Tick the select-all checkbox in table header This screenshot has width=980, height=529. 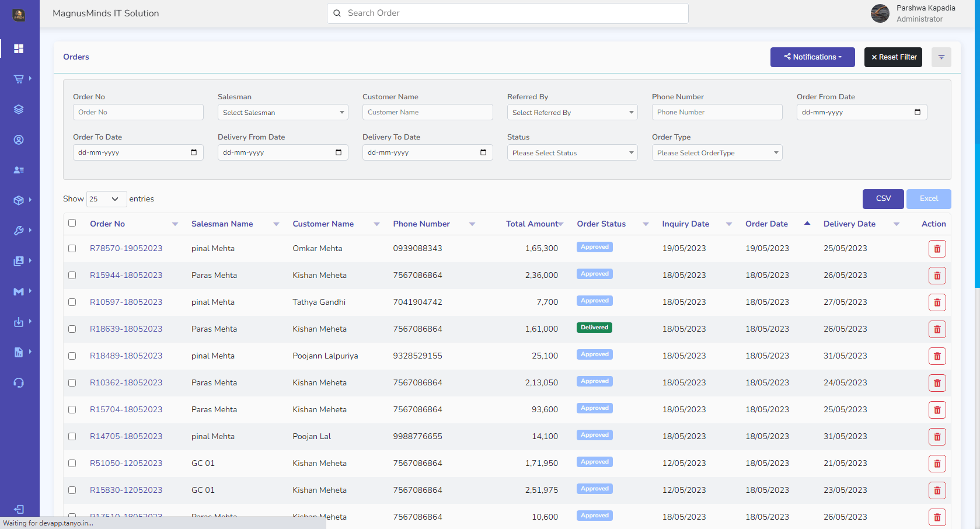(72, 223)
